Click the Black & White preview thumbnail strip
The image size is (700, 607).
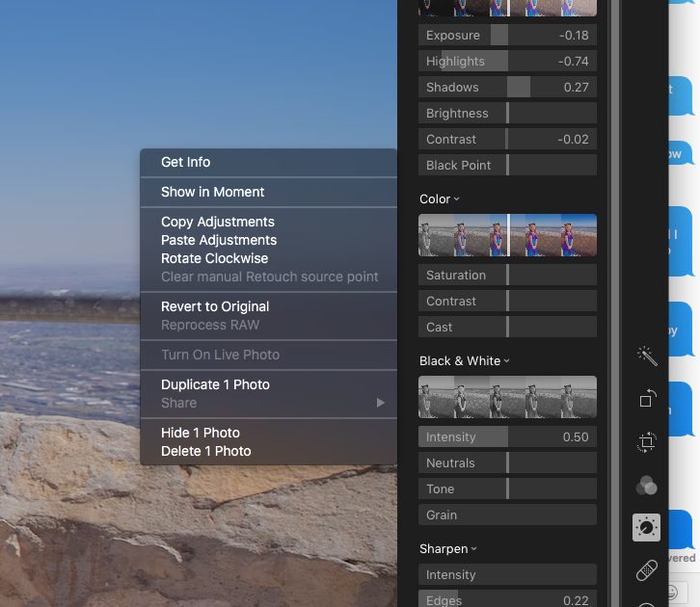pos(507,397)
